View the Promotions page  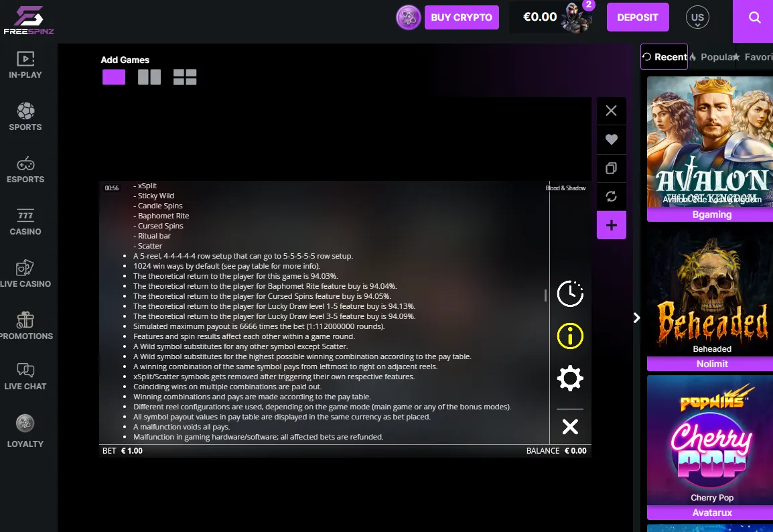[25, 326]
